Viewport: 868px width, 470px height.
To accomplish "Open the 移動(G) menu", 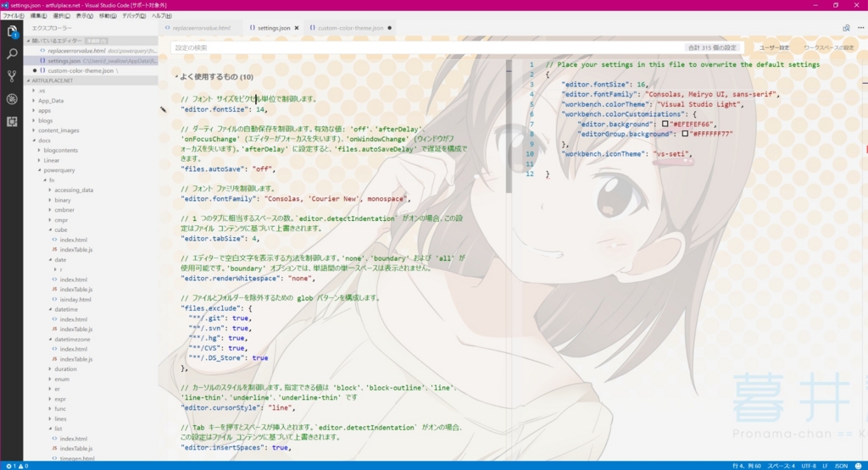I will coord(108,15).
